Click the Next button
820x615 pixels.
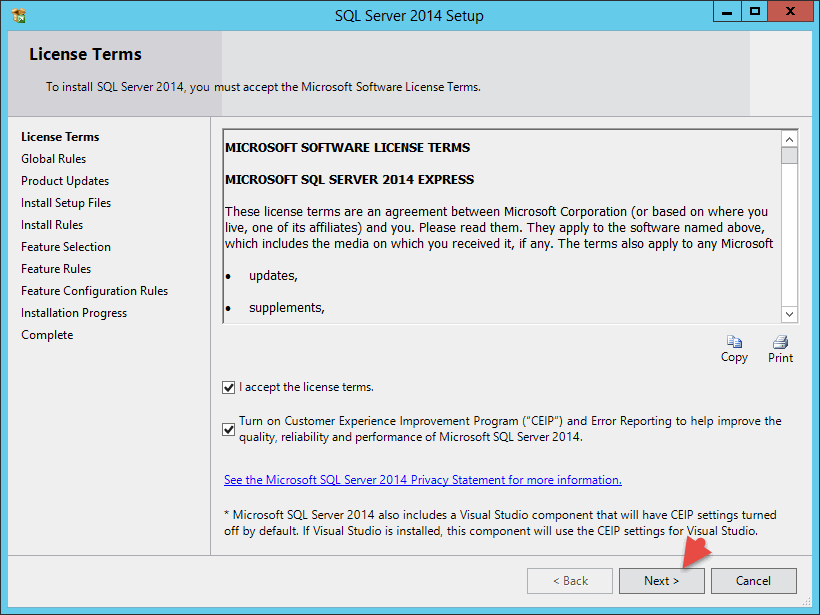tap(662, 581)
